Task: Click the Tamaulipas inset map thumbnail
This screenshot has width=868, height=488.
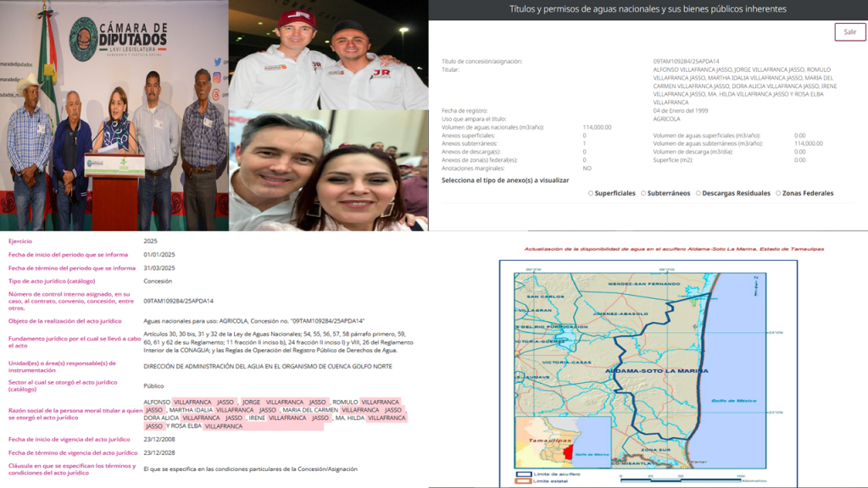Action: click(x=563, y=441)
